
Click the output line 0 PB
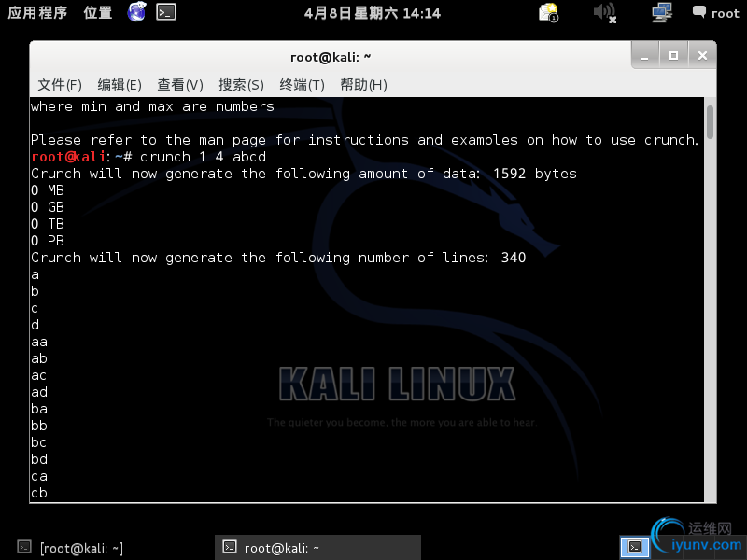pos(48,241)
